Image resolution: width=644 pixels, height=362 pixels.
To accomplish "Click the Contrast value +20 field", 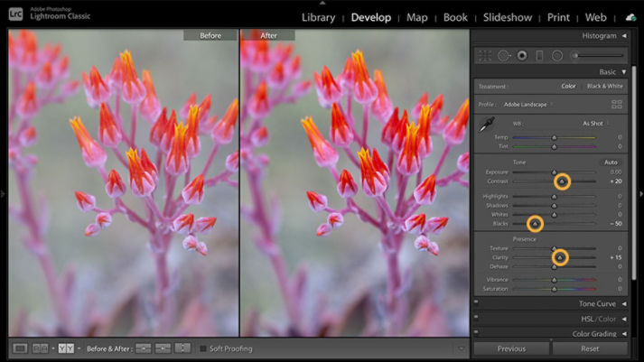I will (616, 181).
